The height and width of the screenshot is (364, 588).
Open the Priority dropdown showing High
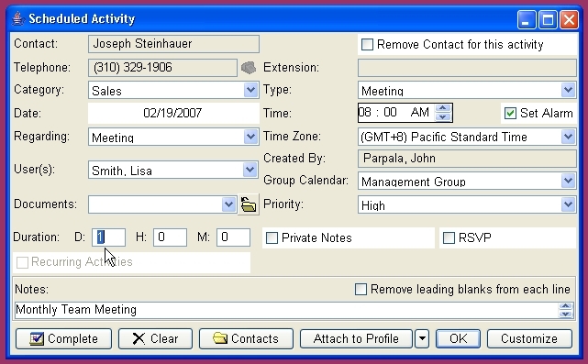(568, 204)
